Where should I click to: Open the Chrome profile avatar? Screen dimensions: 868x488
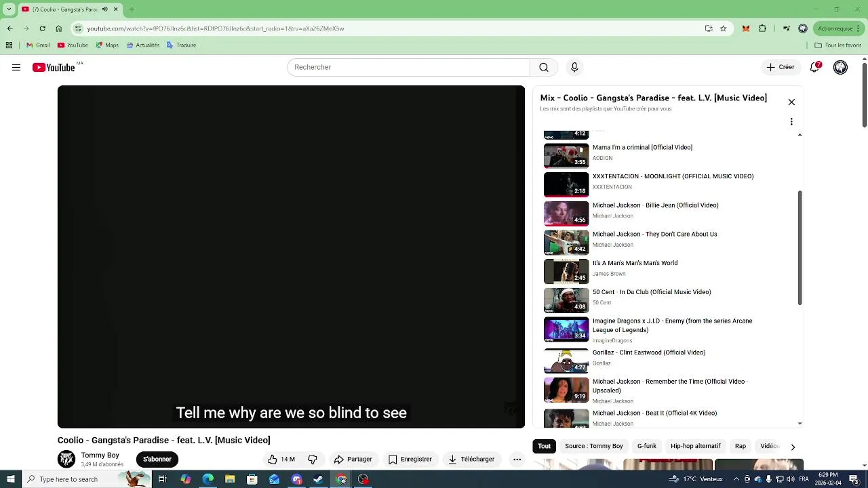pyautogui.click(x=803, y=28)
